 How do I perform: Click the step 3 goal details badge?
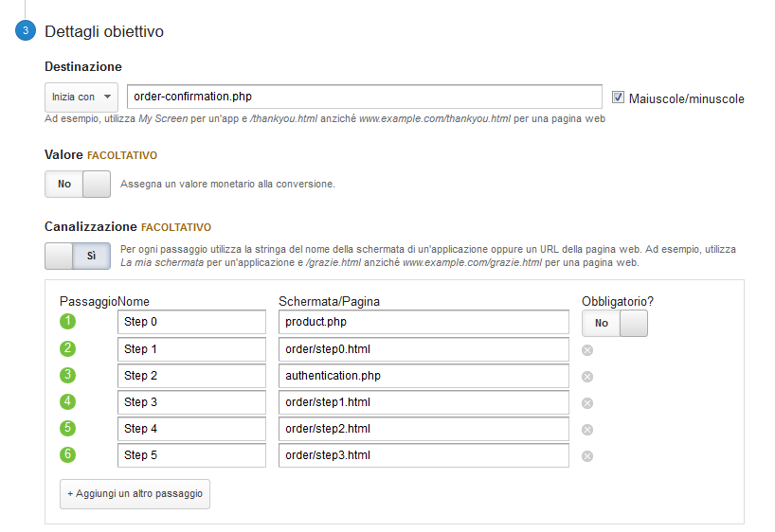(26, 31)
